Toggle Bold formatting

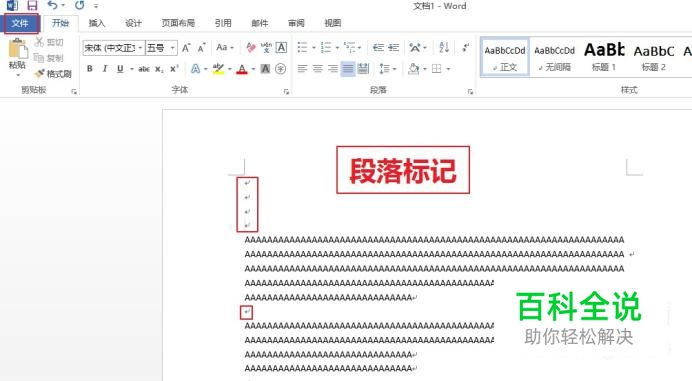pos(90,69)
